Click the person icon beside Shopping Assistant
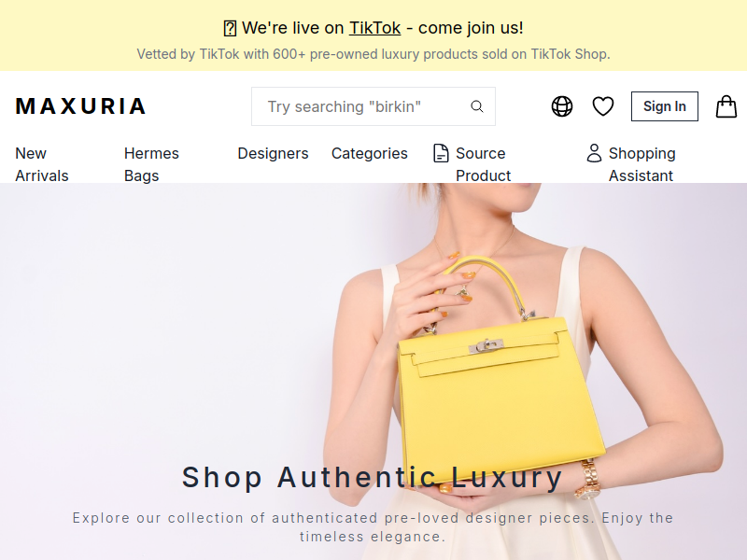The width and height of the screenshot is (747, 560). (594, 153)
